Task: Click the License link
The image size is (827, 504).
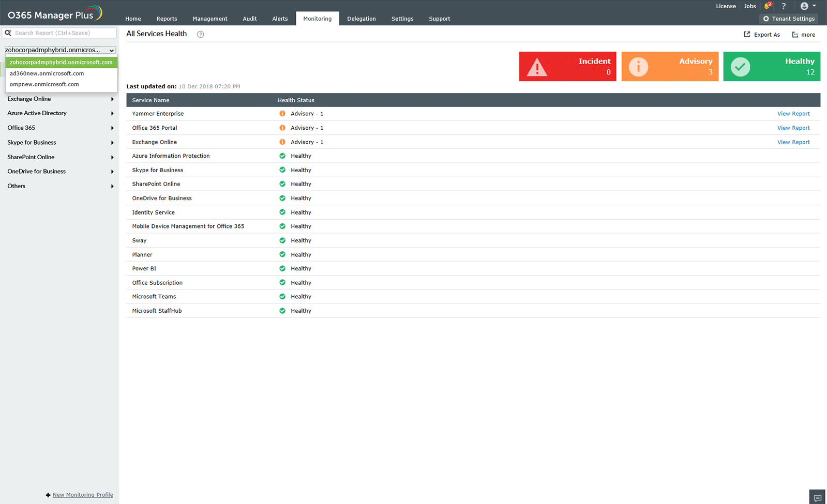Action: (x=726, y=6)
